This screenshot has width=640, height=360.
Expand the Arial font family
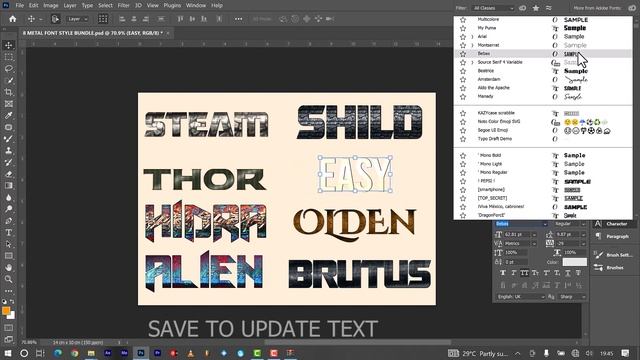click(473, 37)
